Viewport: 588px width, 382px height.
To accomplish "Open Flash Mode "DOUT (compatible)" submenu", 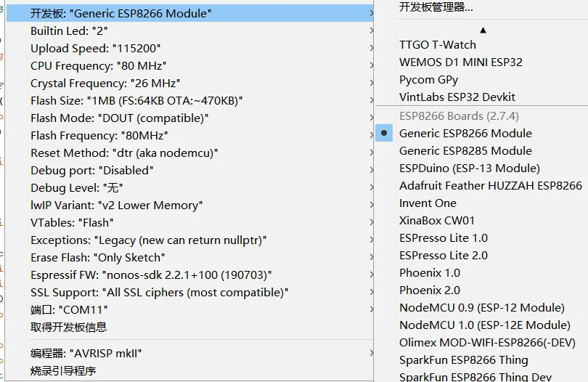I will [x=189, y=118].
